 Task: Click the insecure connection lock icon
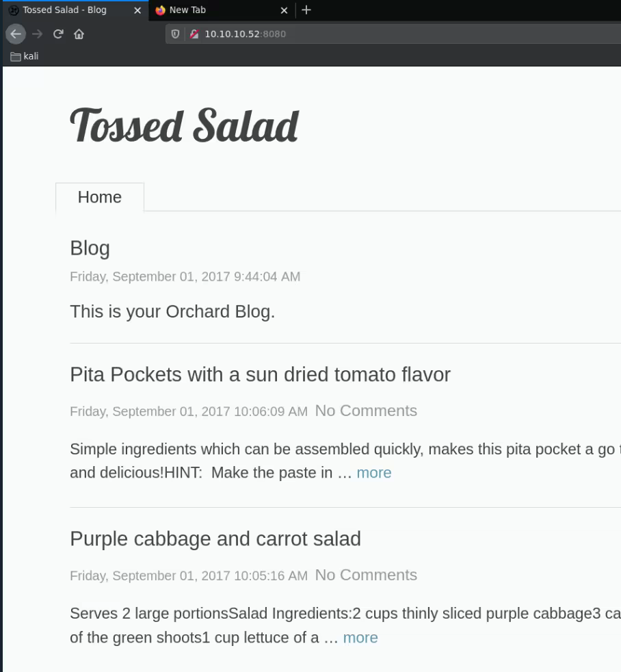click(x=194, y=34)
